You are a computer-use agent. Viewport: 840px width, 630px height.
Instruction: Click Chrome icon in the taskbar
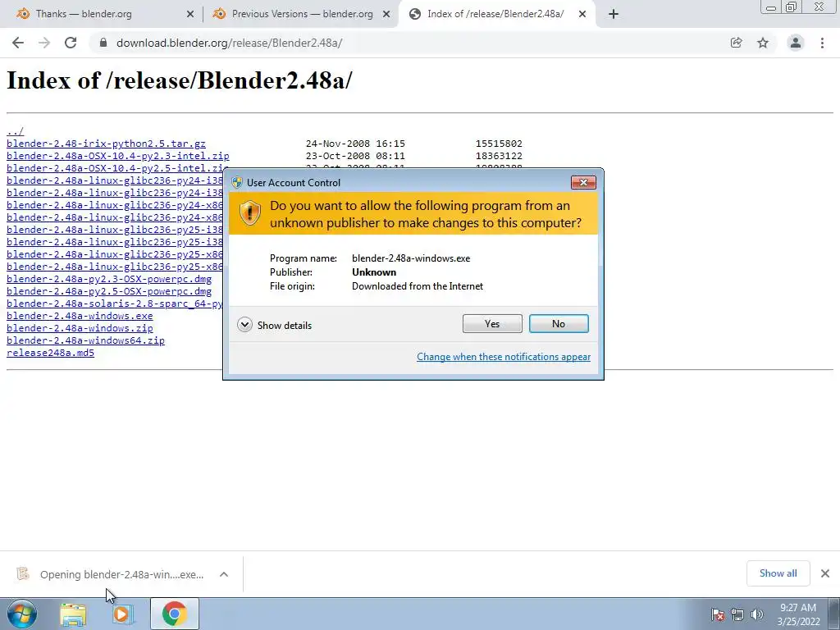(174, 614)
